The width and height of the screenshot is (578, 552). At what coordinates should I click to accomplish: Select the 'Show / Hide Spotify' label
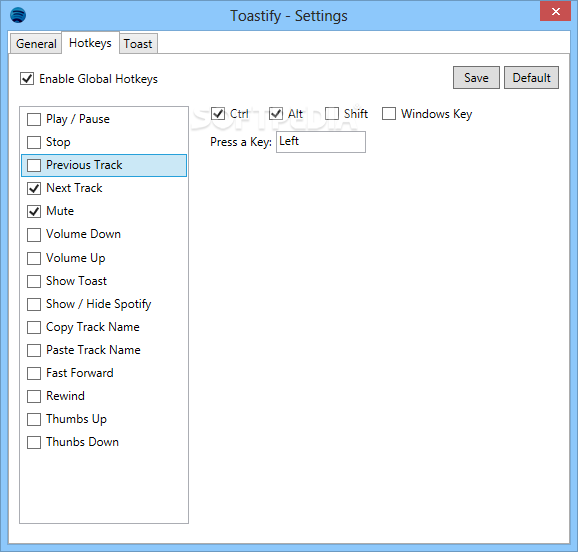98,304
